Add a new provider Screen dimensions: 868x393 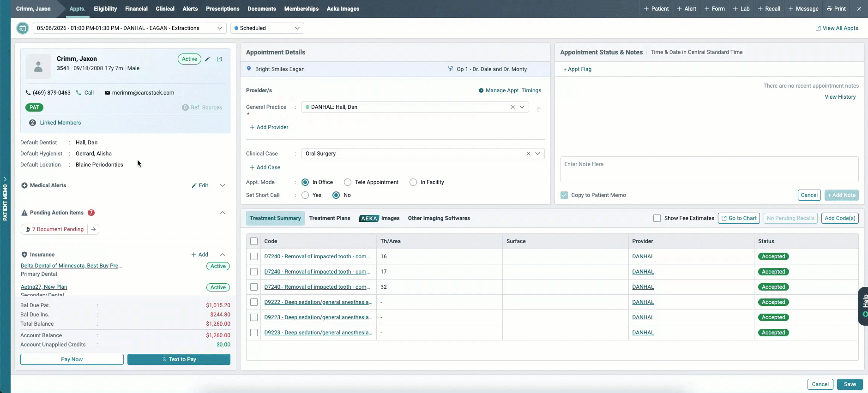pos(269,127)
